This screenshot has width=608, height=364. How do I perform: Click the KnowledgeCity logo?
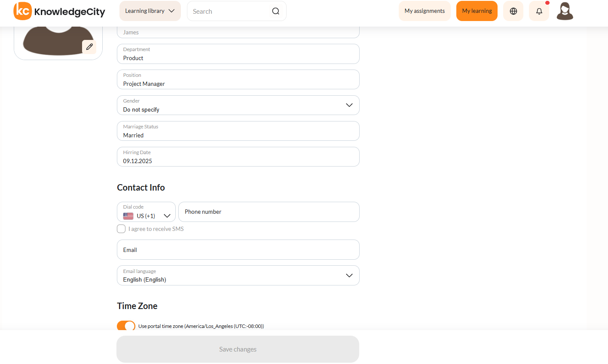click(x=59, y=11)
